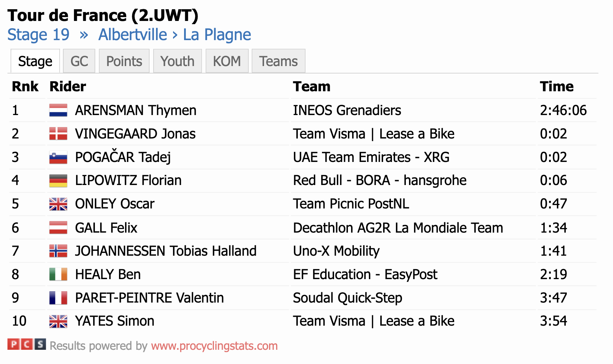This screenshot has width=613, height=364.
Task: Switch to the GC tab
Action: [x=79, y=61]
